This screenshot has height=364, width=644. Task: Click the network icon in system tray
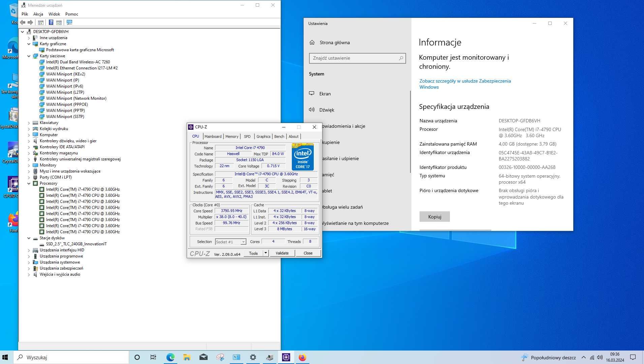tap(592, 357)
